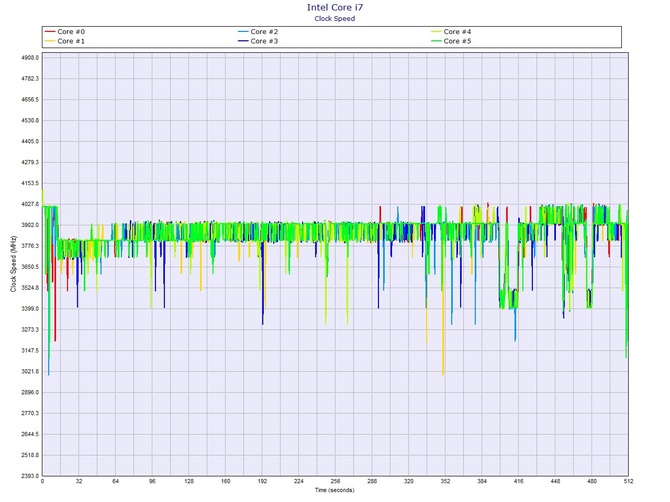Click the Core #0 legend entry
This screenshot has height=502, width=670.
pos(65,32)
